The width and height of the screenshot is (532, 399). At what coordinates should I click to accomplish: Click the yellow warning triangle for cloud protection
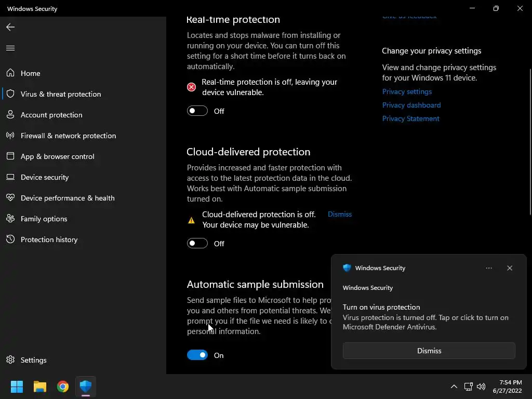click(x=191, y=220)
